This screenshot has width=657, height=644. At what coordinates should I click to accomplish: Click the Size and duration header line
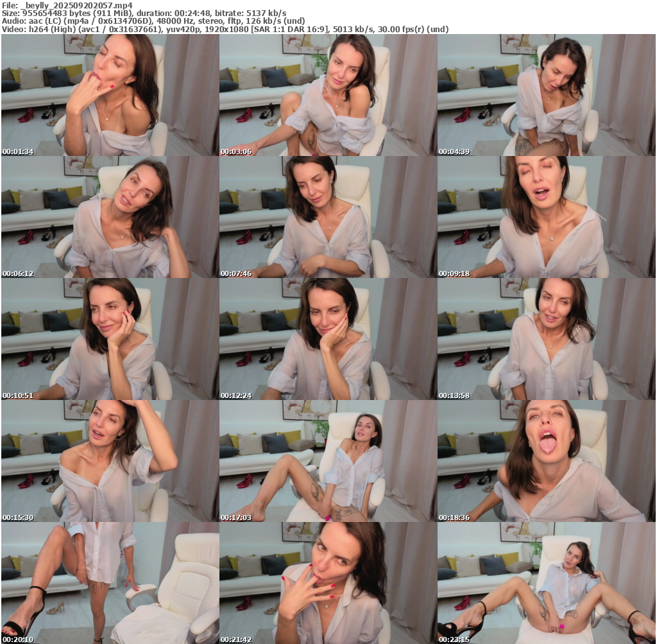[x=144, y=13]
